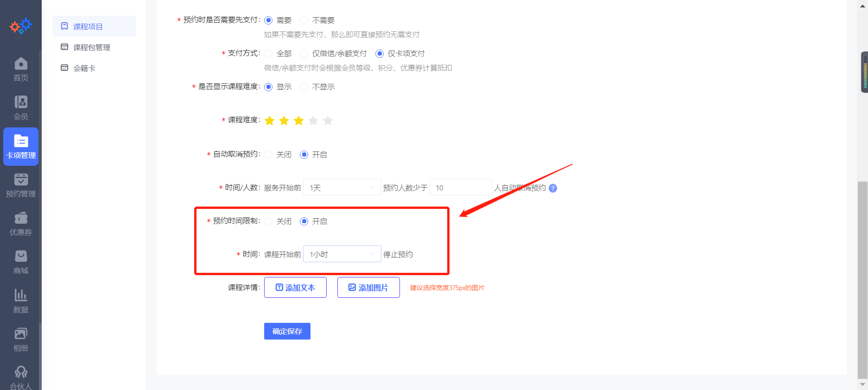This screenshot has height=390, width=868.
Task: Open 相册 album icon
Action: (21, 339)
